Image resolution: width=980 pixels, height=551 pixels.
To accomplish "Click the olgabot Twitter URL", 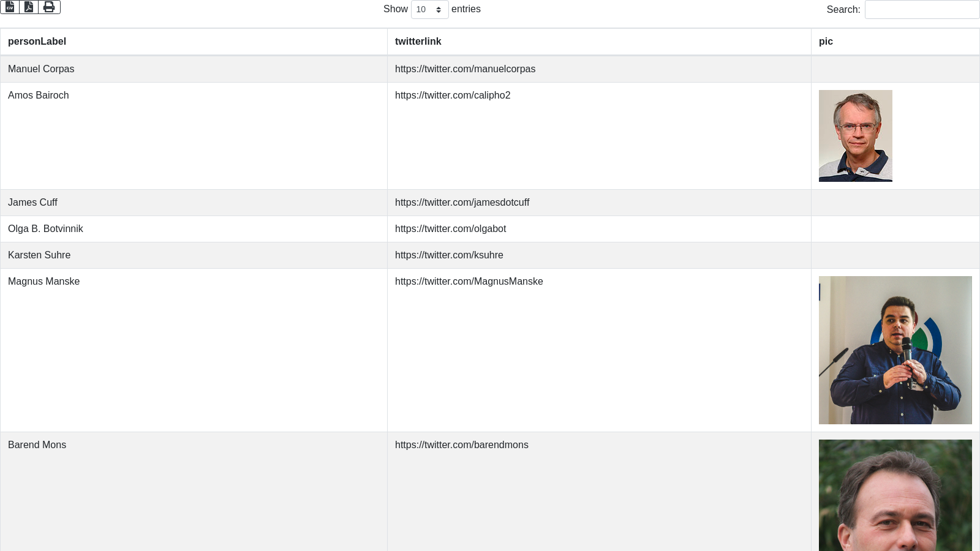I will [450, 229].
